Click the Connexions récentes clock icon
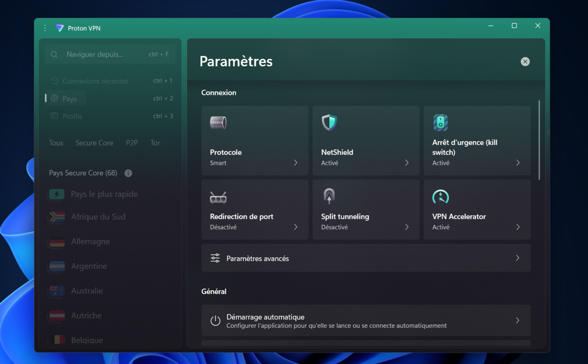Viewport: 588px width, 364px height. pyautogui.click(x=54, y=81)
